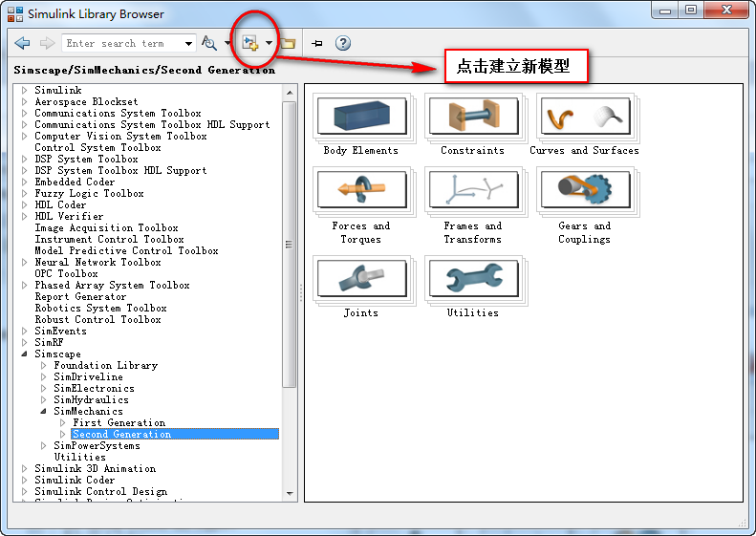Select SimEvents in the tree
756x536 pixels.
(61, 332)
